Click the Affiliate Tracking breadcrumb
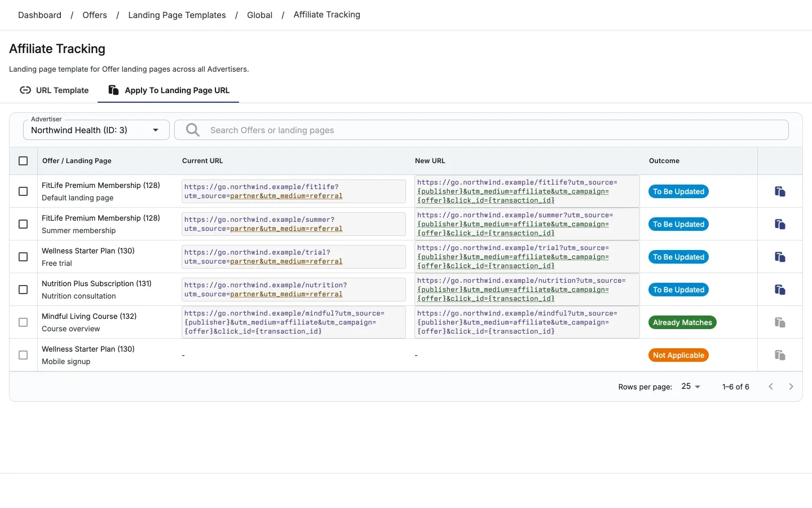Viewport: 812px width, 508px height. click(326, 15)
